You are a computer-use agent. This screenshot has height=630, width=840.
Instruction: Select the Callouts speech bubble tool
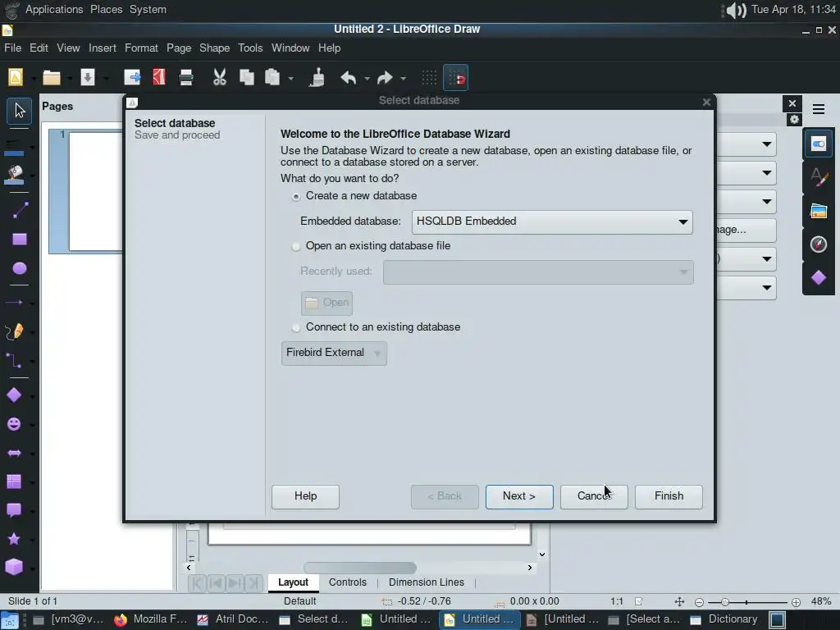14,510
